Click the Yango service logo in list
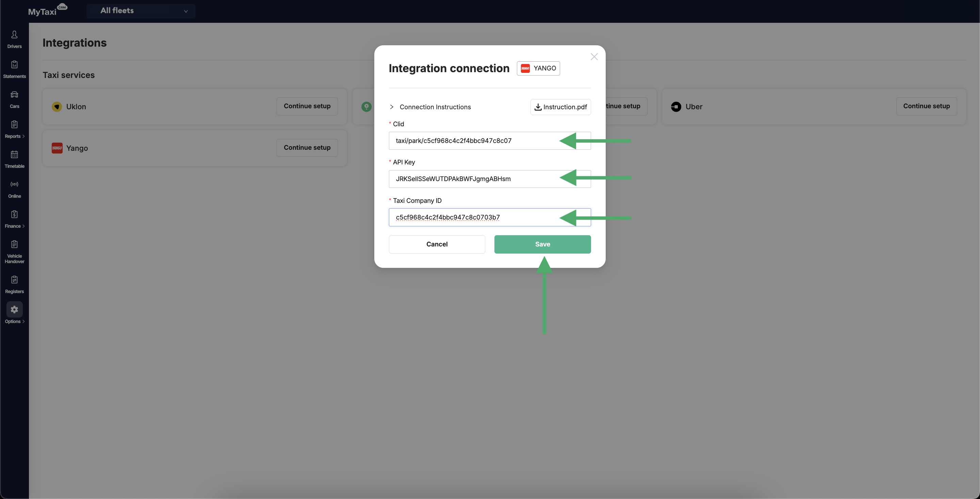This screenshot has width=980, height=499. click(57, 148)
